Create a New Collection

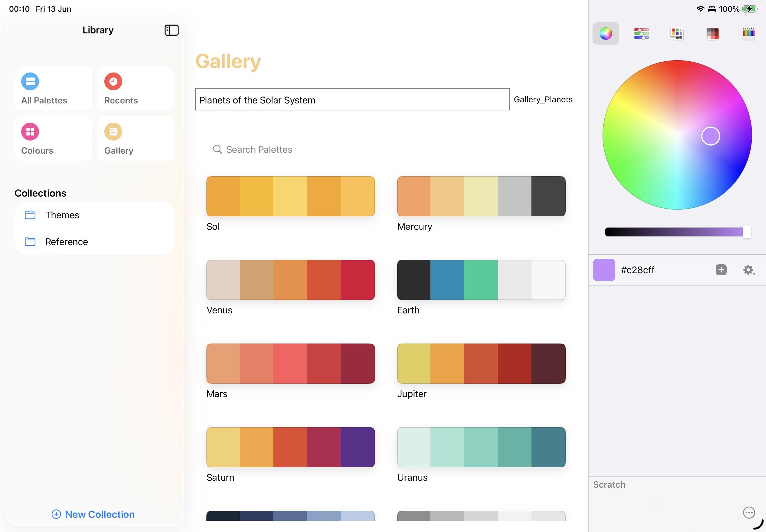coord(93,514)
